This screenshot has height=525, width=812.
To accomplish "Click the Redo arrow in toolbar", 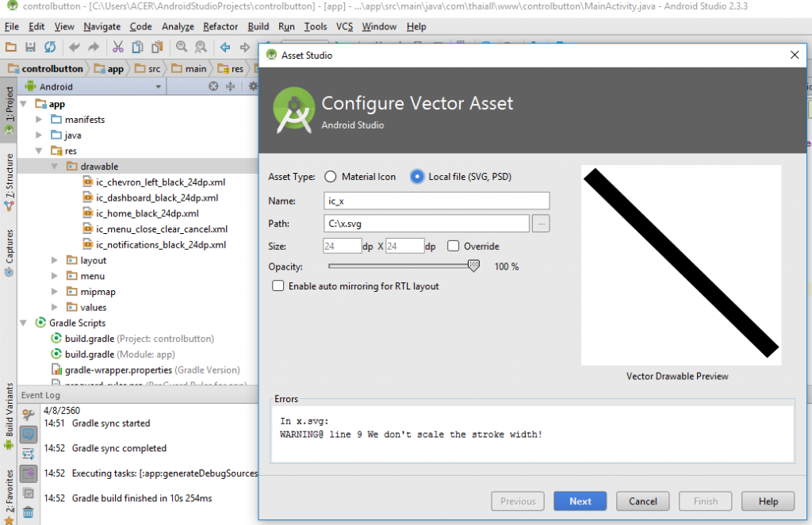I will (x=94, y=47).
